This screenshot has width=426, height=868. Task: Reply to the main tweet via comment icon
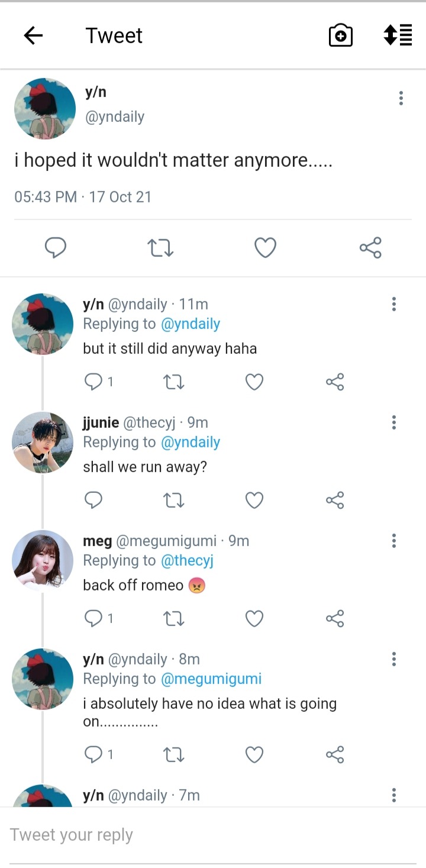pos(56,248)
